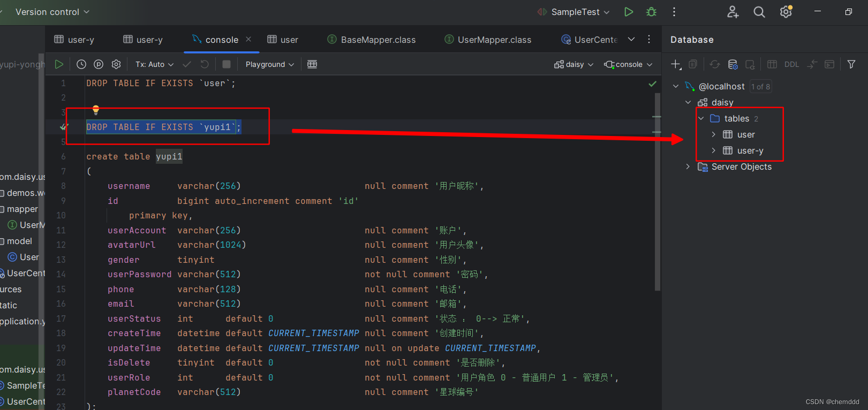Commit the transaction with the checkmark icon
Image resolution: width=868 pixels, height=410 pixels.
(x=187, y=64)
